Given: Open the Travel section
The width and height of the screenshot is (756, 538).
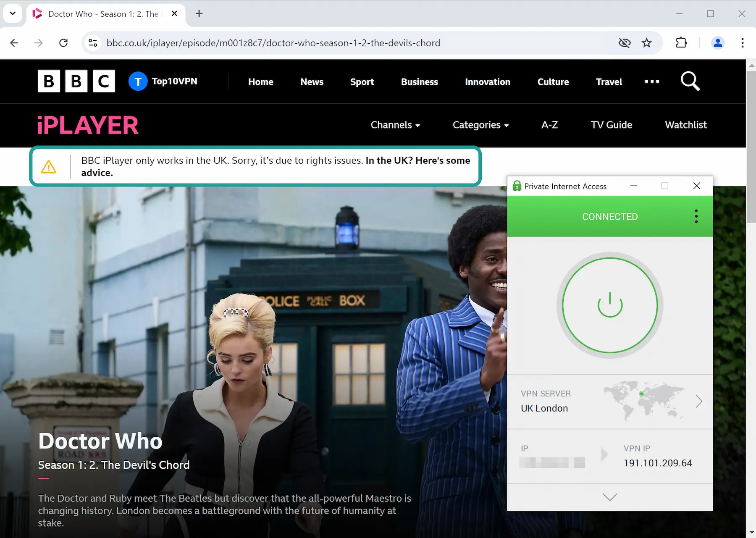Looking at the screenshot, I should [x=609, y=82].
